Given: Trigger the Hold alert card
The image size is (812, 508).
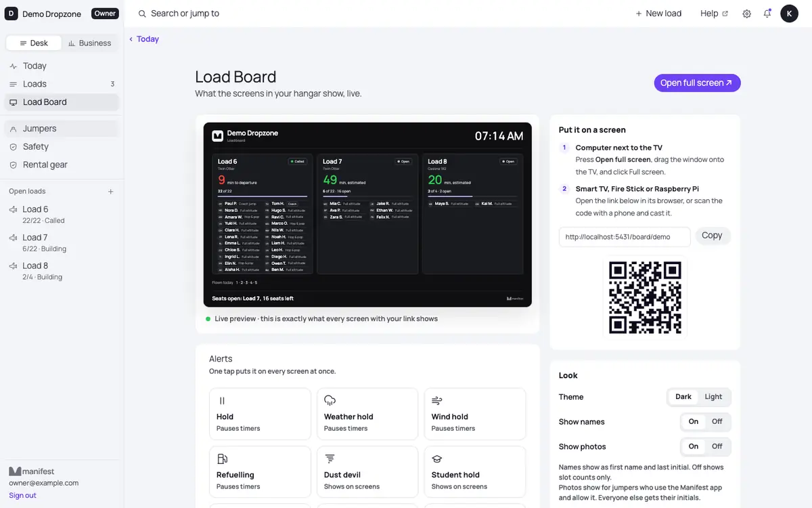Looking at the screenshot, I should click(x=260, y=414).
